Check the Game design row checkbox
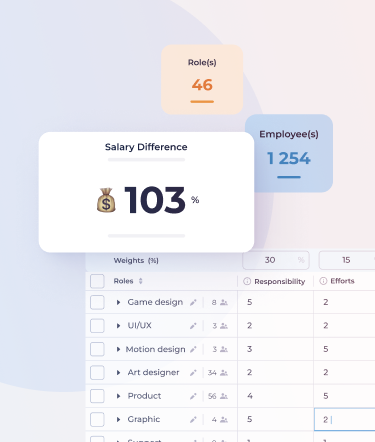The width and height of the screenshot is (375, 442). tap(97, 302)
